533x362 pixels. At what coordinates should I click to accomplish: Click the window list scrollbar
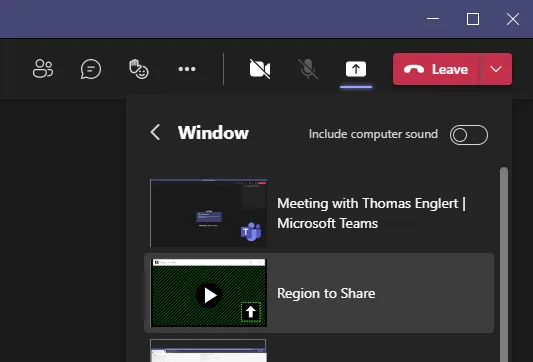[504, 264]
